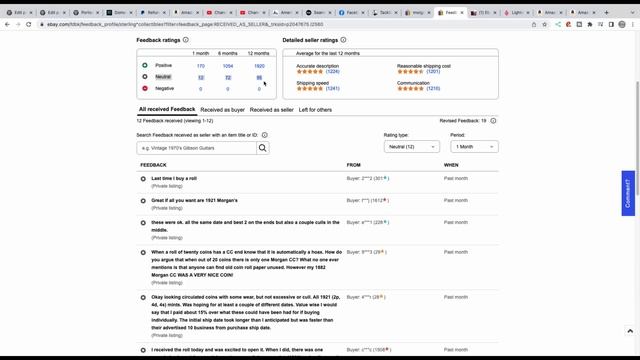Image resolution: width=640 pixels, height=360 pixels.
Task: Click the info icon next to Revised Feedback
Action: coord(493,121)
